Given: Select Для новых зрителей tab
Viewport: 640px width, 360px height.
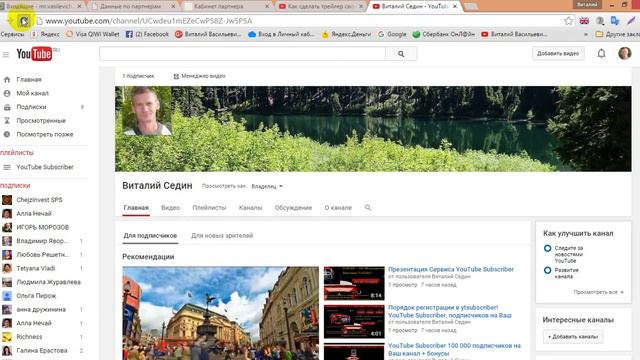Looking at the screenshot, I should [222, 236].
